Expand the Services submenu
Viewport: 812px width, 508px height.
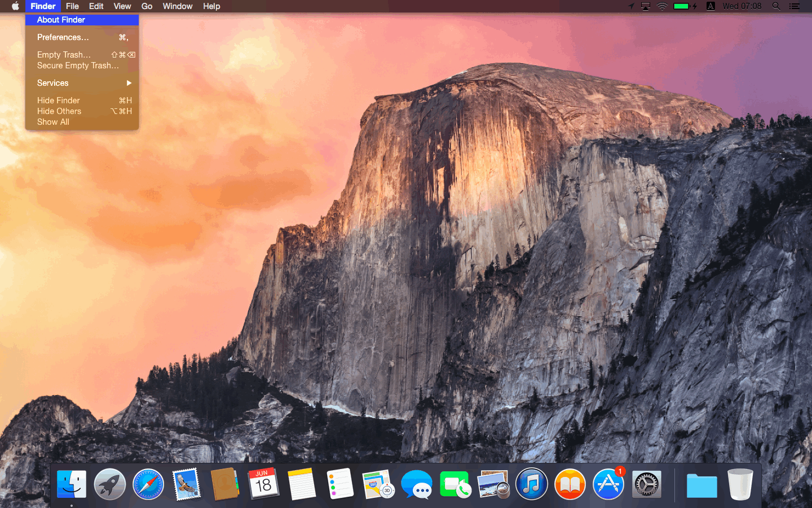pyautogui.click(x=82, y=83)
